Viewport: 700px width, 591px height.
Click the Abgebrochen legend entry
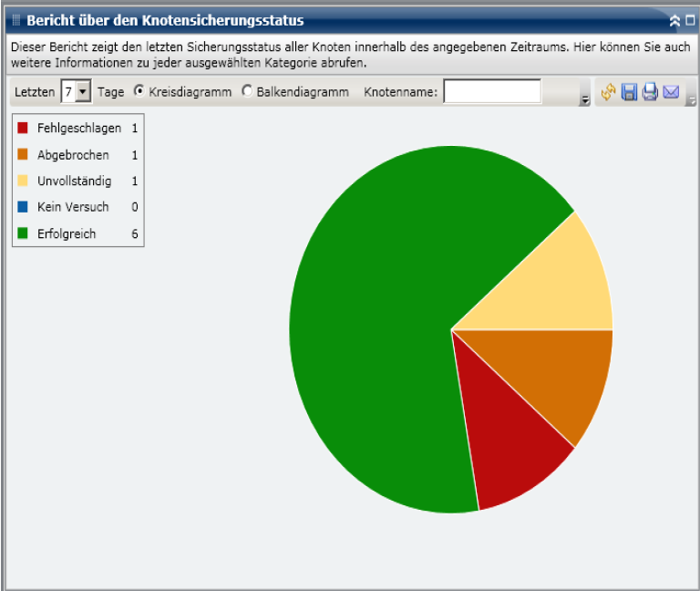(x=73, y=155)
